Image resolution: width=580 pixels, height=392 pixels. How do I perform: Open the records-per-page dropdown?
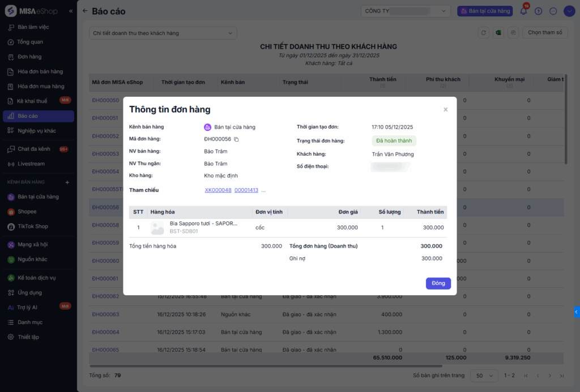[484, 376]
